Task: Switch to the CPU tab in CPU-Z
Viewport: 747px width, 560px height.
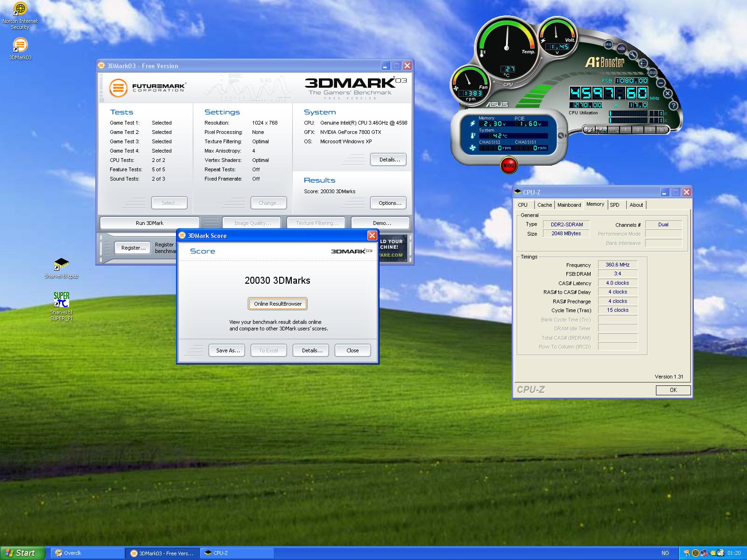Action: [x=523, y=205]
